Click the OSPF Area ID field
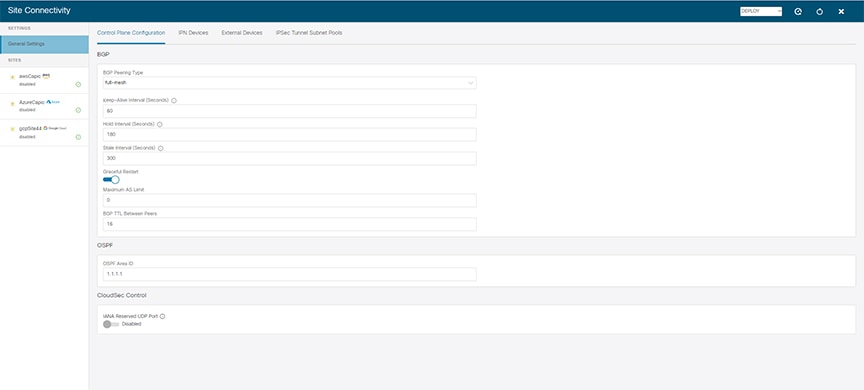The width and height of the screenshot is (864, 390). pos(290,274)
